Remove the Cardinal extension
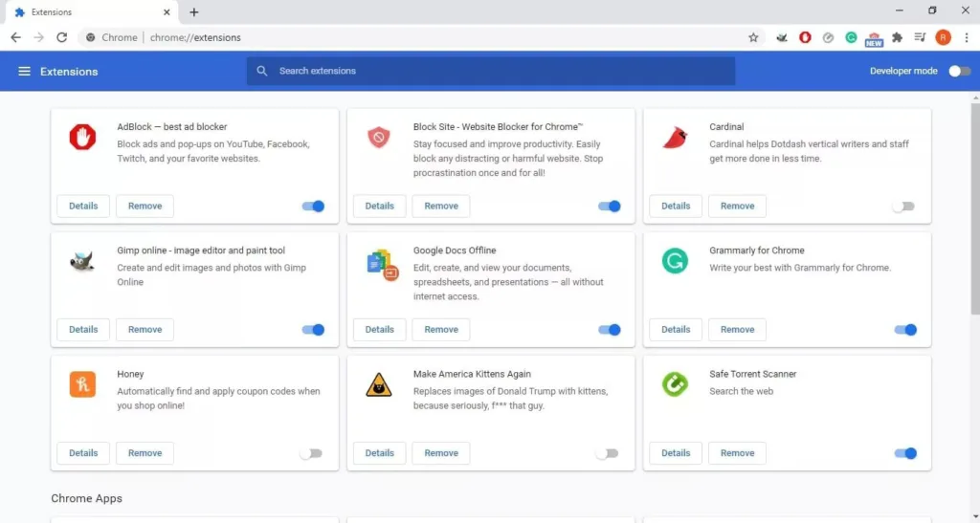980x523 pixels. tap(738, 206)
